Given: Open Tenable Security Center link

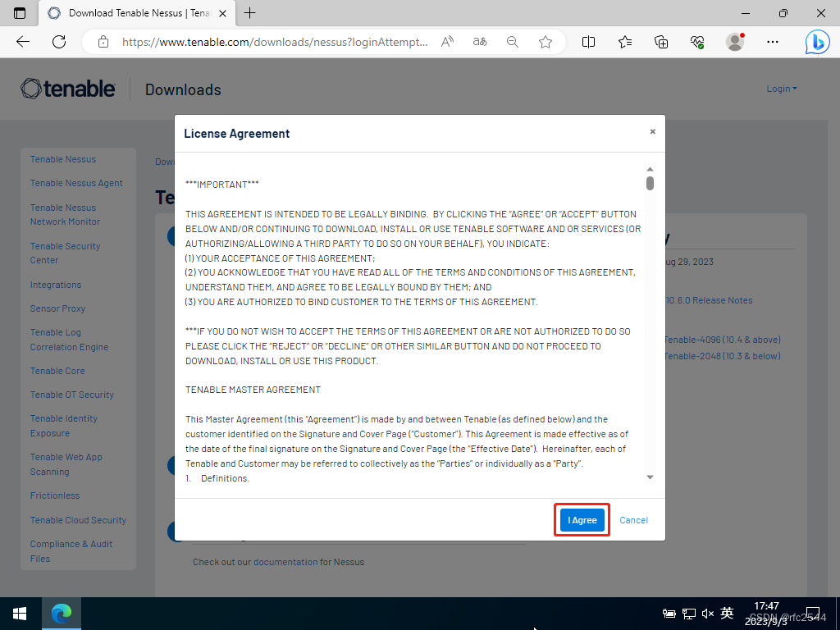Looking at the screenshot, I should coord(65,253).
